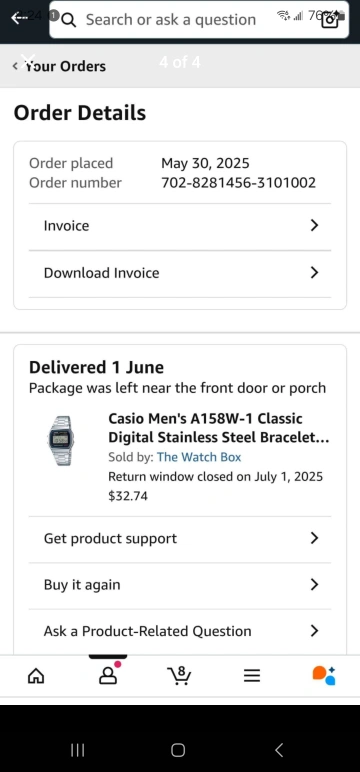Expand the Invoice row chevron

click(x=314, y=225)
